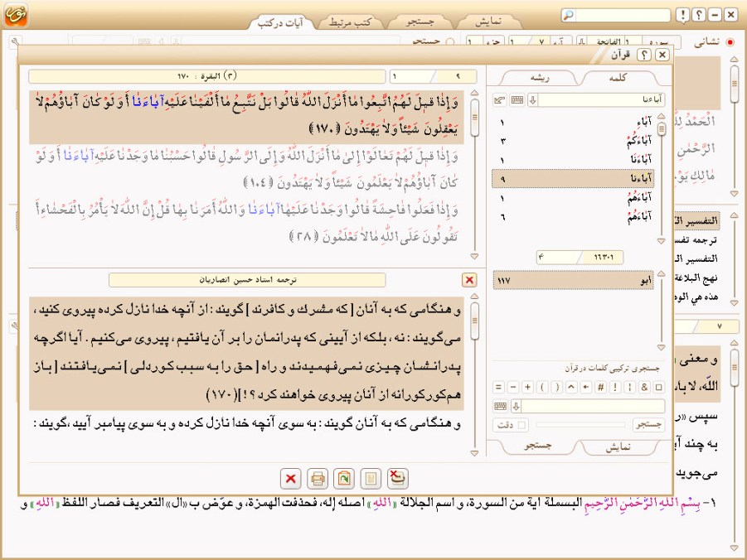This screenshot has height=560, width=747.
Task: Select the word آباءهم row with count ٦
Action: (x=573, y=217)
